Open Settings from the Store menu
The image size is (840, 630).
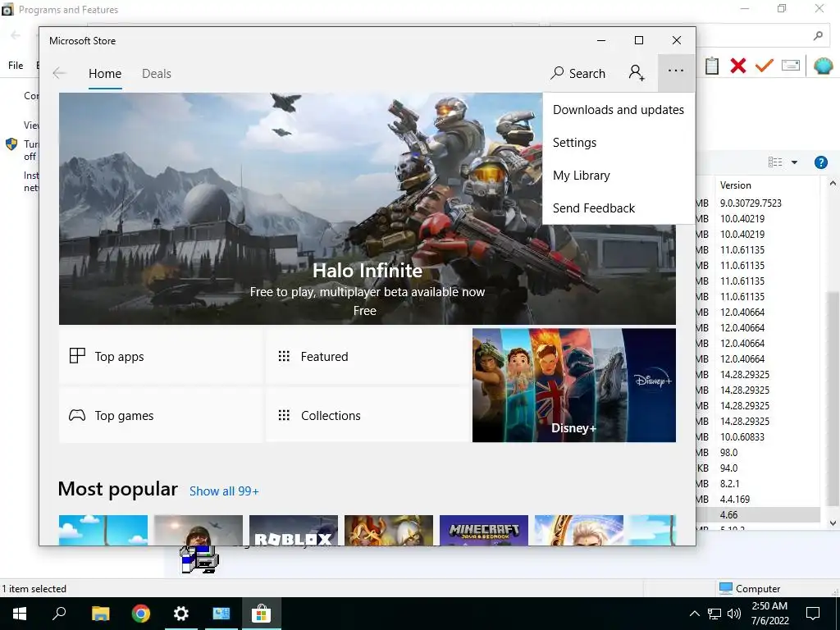[x=619, y=143]
